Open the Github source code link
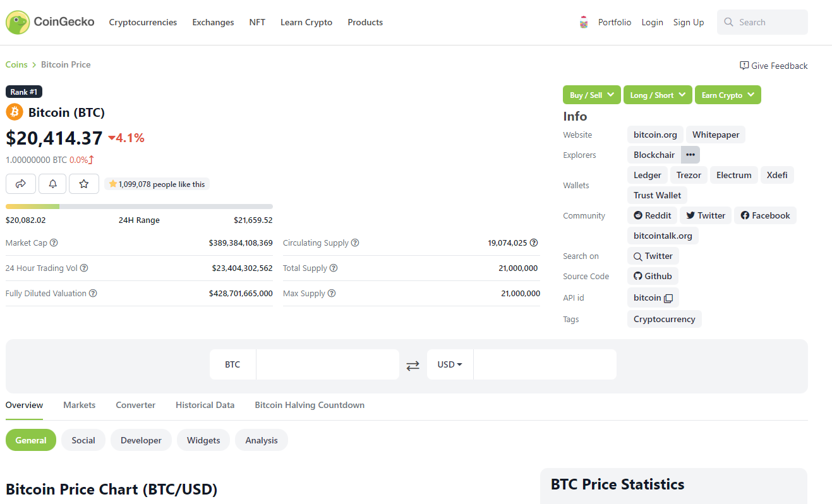Screen dimensions: 832x504 click(653, 276)
